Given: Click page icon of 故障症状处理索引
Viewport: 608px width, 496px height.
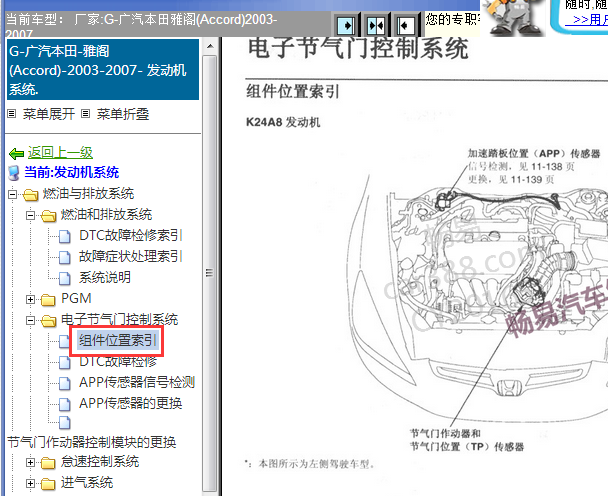Looking at the screenshot, I should [65, 257].
